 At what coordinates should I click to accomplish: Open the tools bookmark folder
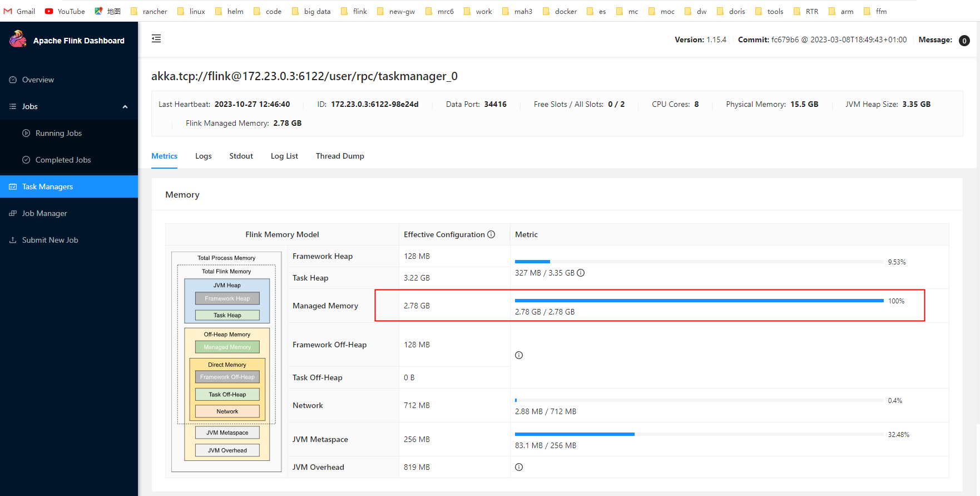click(769, 11)
